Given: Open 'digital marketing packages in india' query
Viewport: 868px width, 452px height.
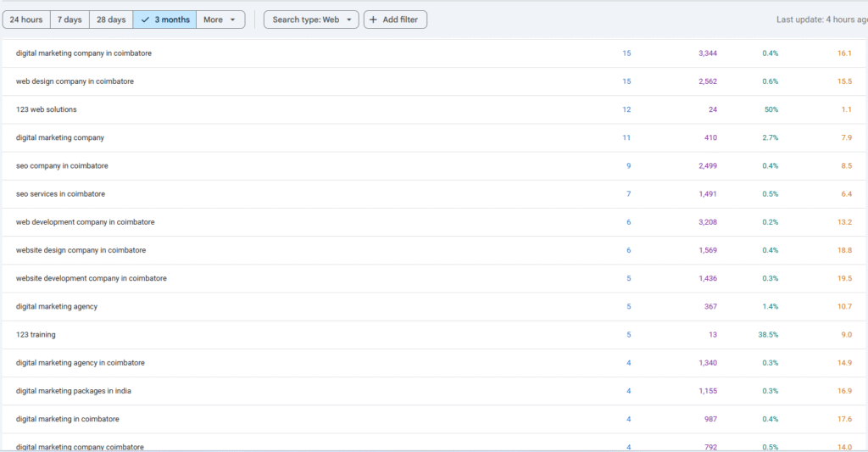Looking at the screenshot, I should coord(74,391).
